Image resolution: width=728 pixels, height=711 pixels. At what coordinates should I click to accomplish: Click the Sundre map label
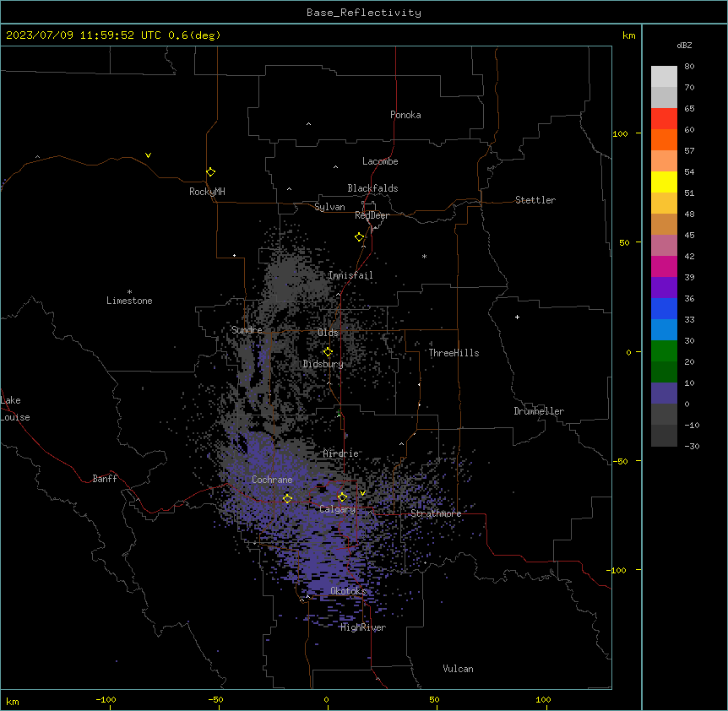(247, 330)
